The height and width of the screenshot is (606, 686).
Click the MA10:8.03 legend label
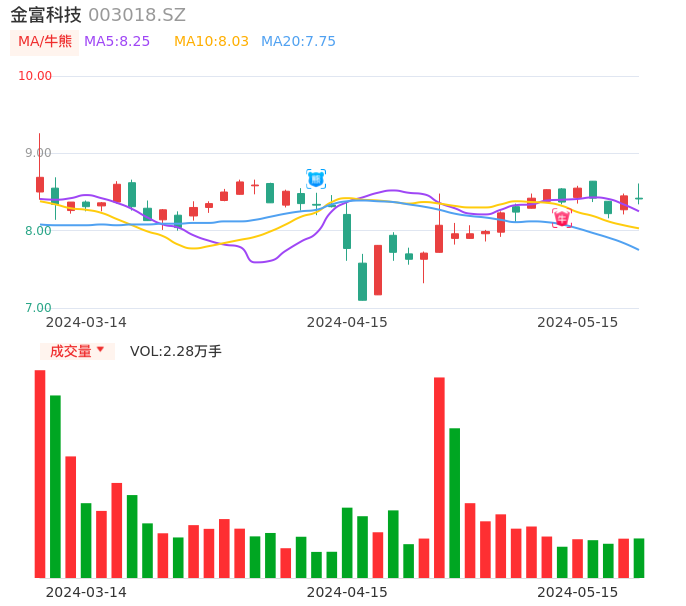coord(211,42)
